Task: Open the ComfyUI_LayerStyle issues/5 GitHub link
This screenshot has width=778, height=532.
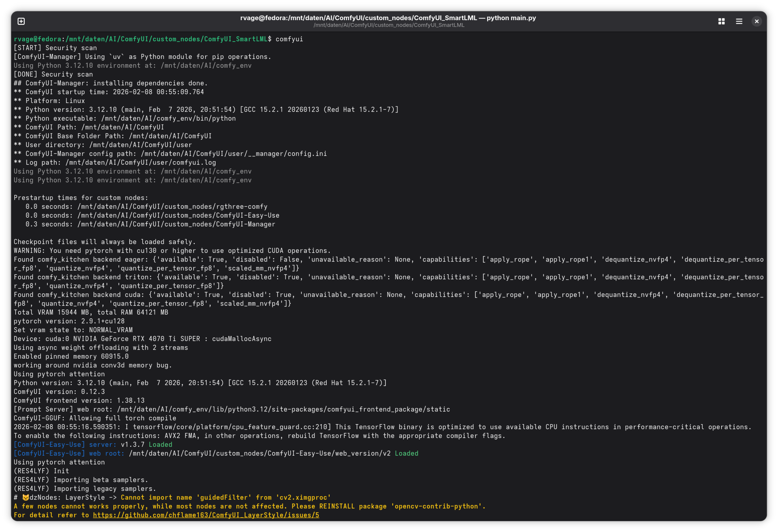Action: pos(206,515)
